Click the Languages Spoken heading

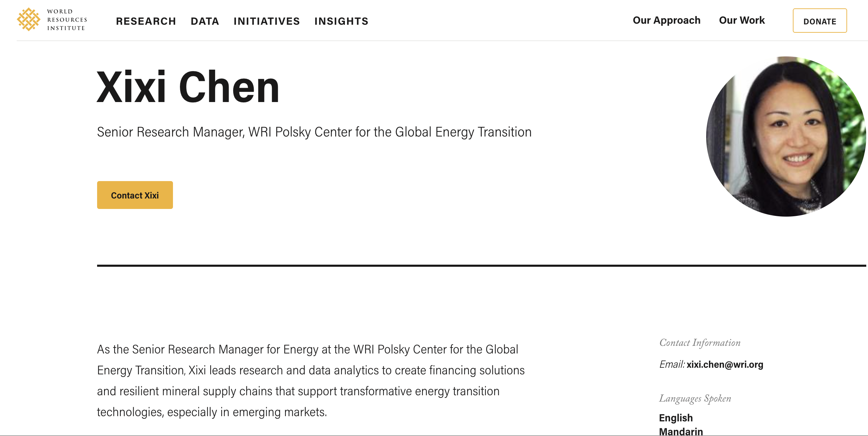pyautogui.click(x=695, y=398)
